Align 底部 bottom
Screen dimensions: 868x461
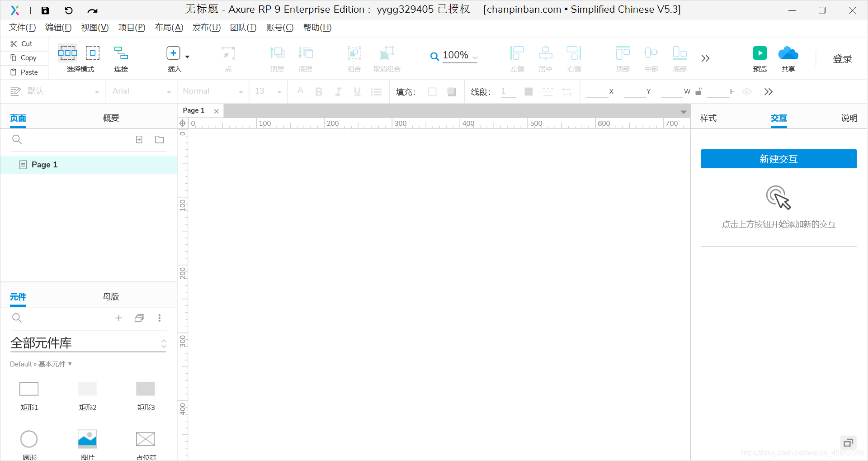(679, 58)
